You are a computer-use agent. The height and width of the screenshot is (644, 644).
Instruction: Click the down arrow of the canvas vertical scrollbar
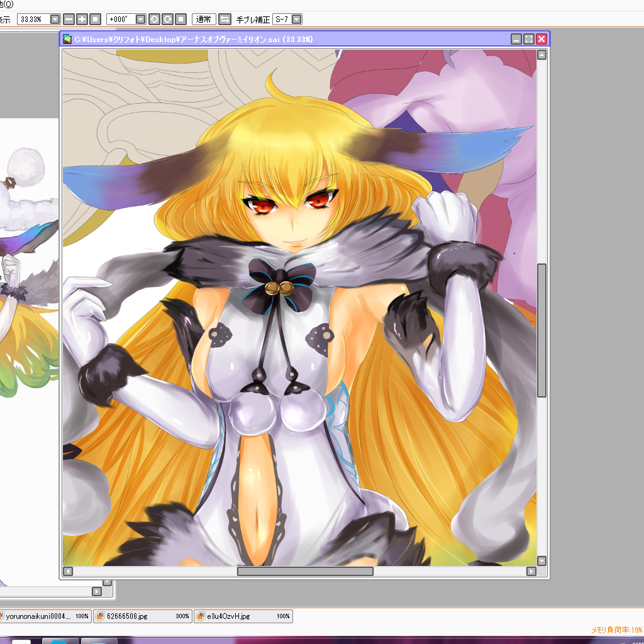tap(541, 561)
